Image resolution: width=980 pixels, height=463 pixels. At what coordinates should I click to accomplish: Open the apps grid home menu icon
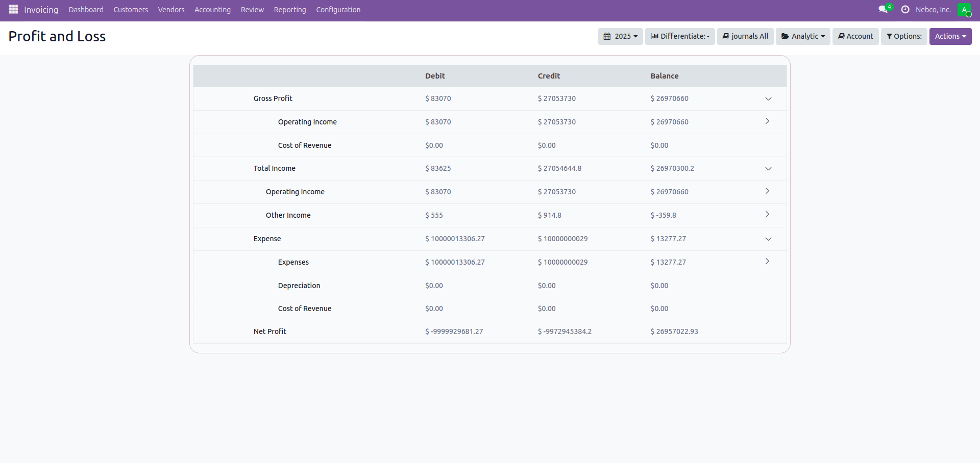click(13, 10)
